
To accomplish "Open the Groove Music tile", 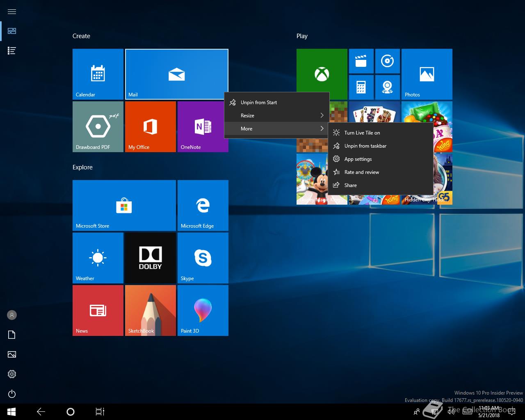I will (388, 61).
